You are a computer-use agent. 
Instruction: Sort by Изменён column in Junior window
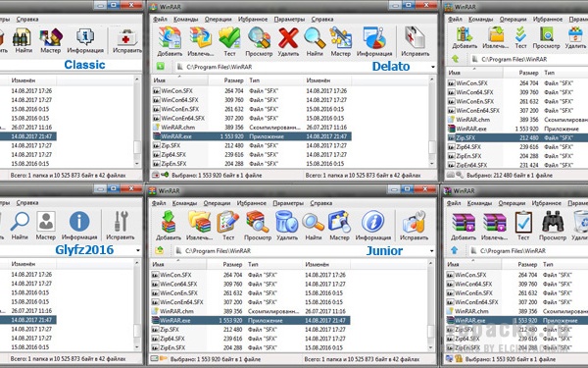tap(317, 264)
